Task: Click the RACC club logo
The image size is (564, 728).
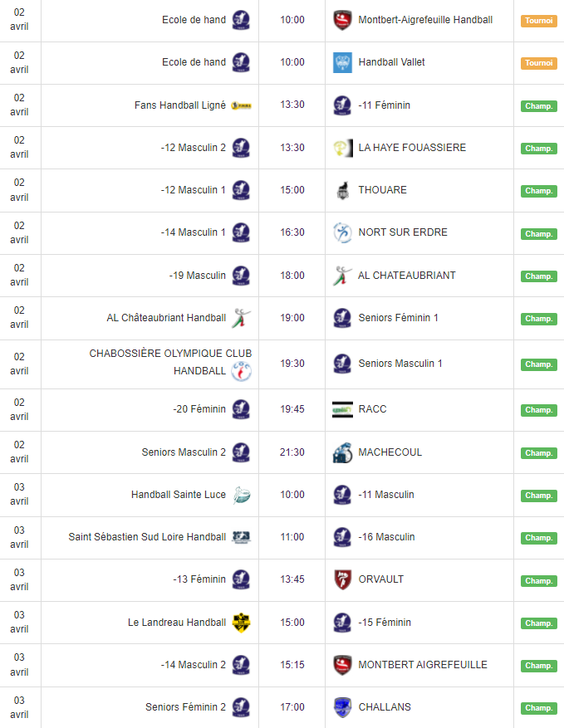Action: [342, 409]
